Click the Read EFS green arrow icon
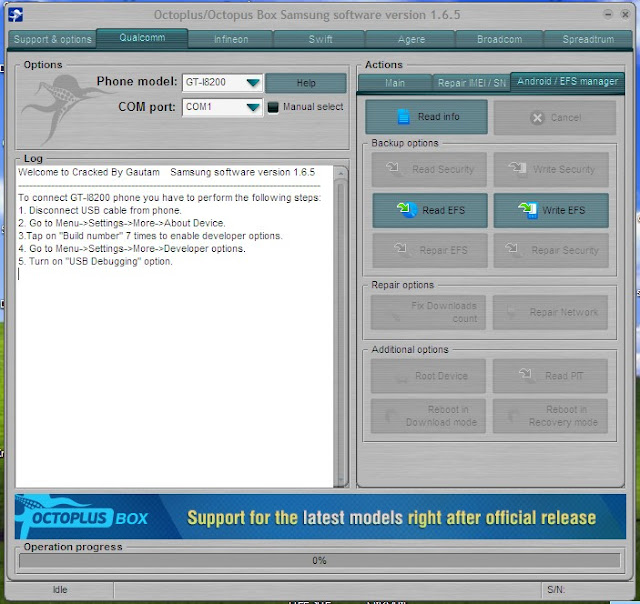640x604 pixels. [x=407, y=210]
